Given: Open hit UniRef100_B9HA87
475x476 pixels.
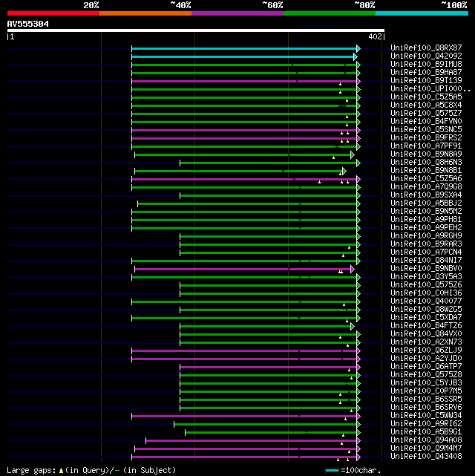Looking at the screenshot, I should pyautogui.click(x=426, y=73).
